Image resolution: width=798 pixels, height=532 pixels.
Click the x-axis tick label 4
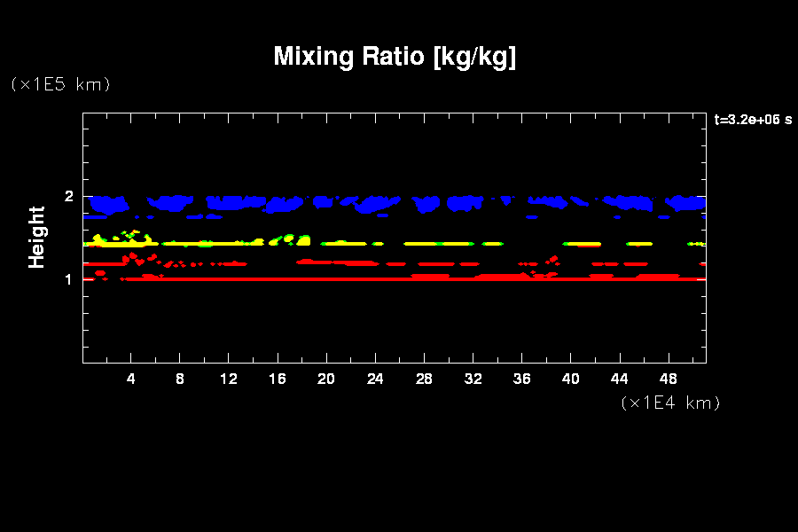(131, 379)
